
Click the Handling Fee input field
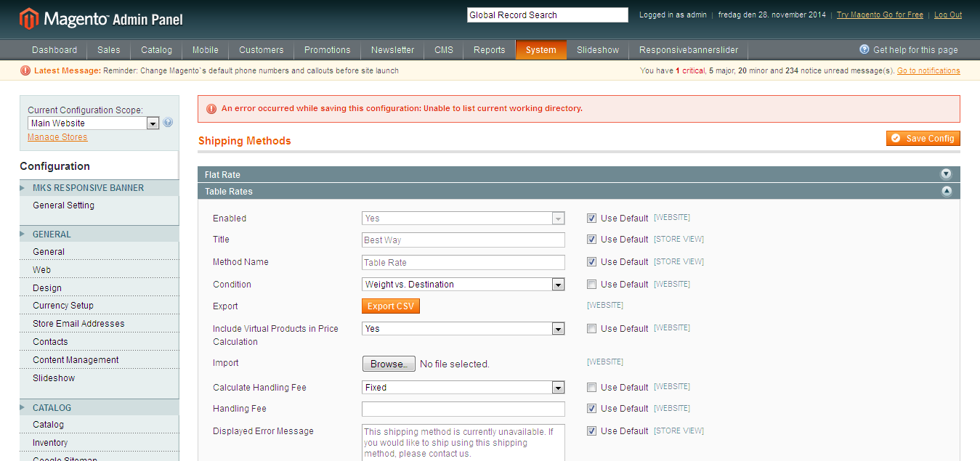coord(463,409)
